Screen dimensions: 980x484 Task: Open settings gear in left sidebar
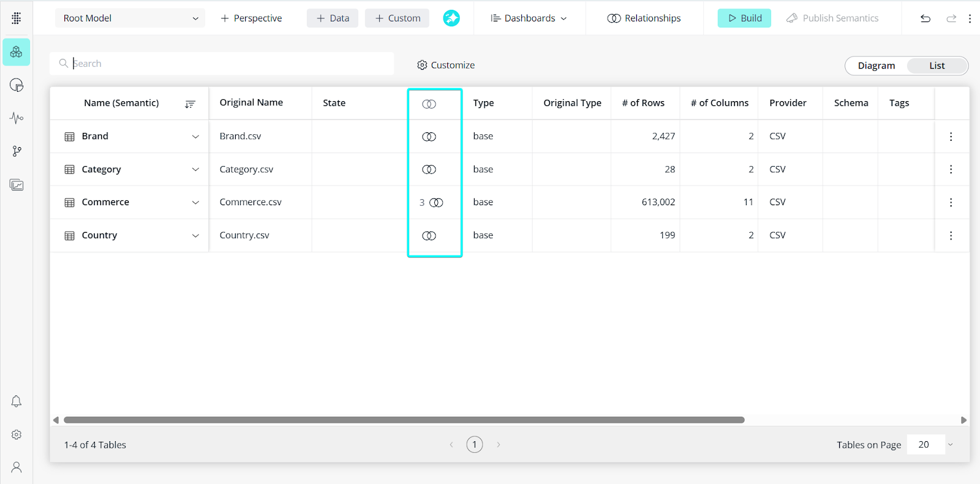pos(17,434)
